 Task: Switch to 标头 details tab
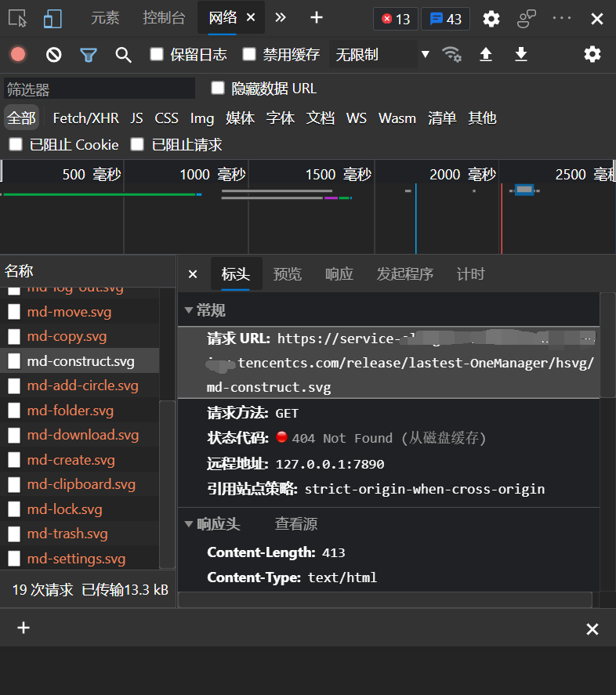[236, 274]
